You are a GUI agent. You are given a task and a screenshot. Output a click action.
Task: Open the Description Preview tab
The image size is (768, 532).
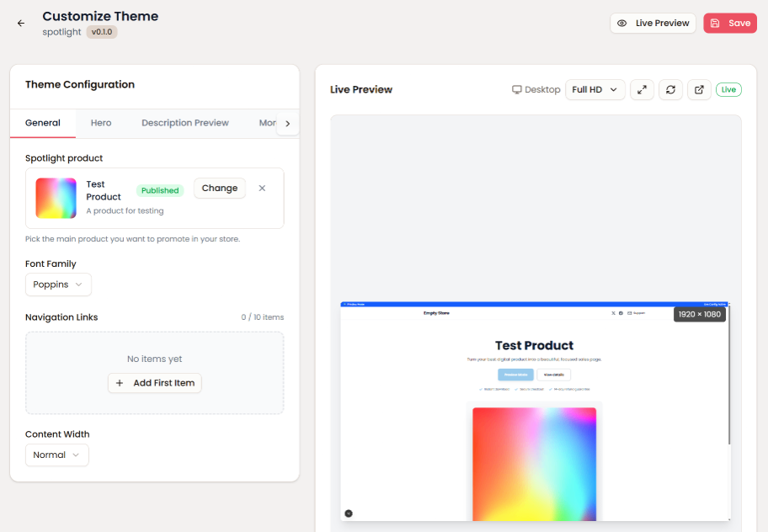pyautogui.click(x=184, y=122)
